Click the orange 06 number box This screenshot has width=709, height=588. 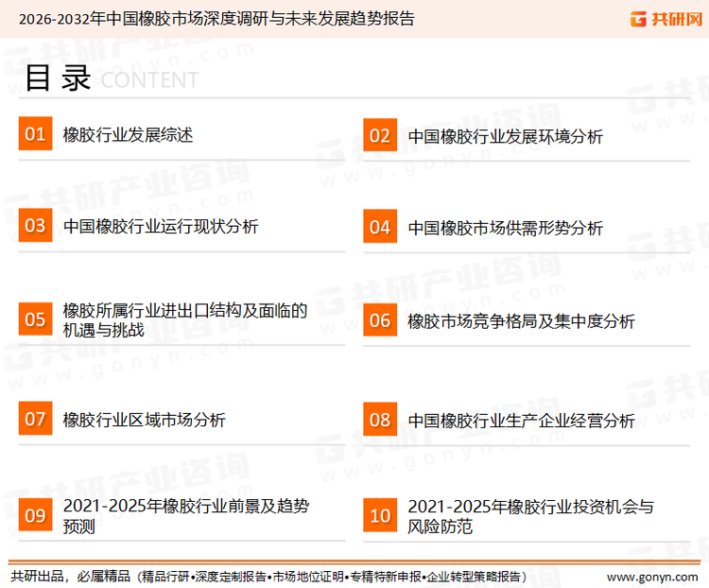(380, 320)
